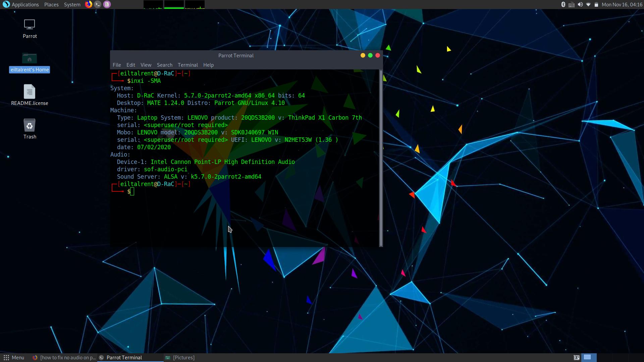The image size is (644, 362).
Task: Open the Wi-Fi network tray icon
Action: (x=588, y=4)
